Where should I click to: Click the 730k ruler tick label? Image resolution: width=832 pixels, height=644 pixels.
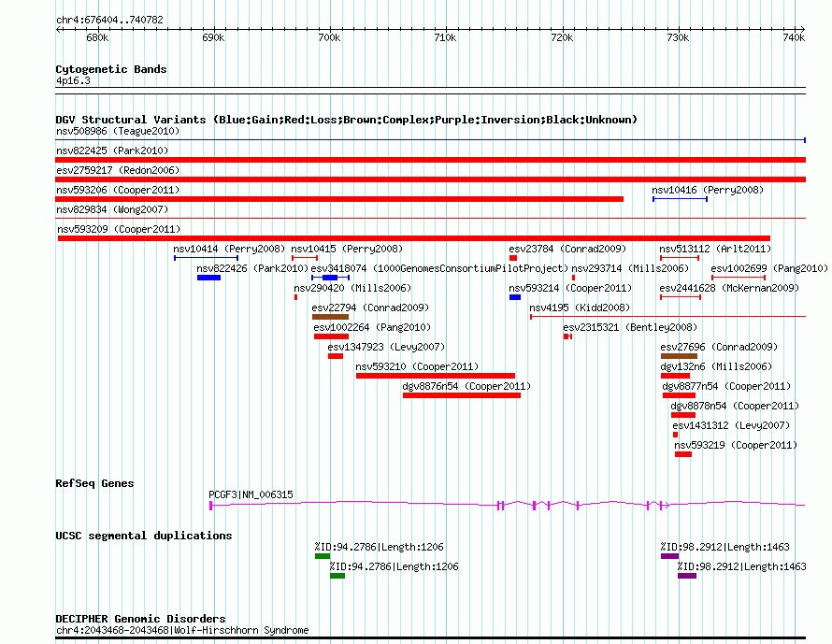pos(678,37)
